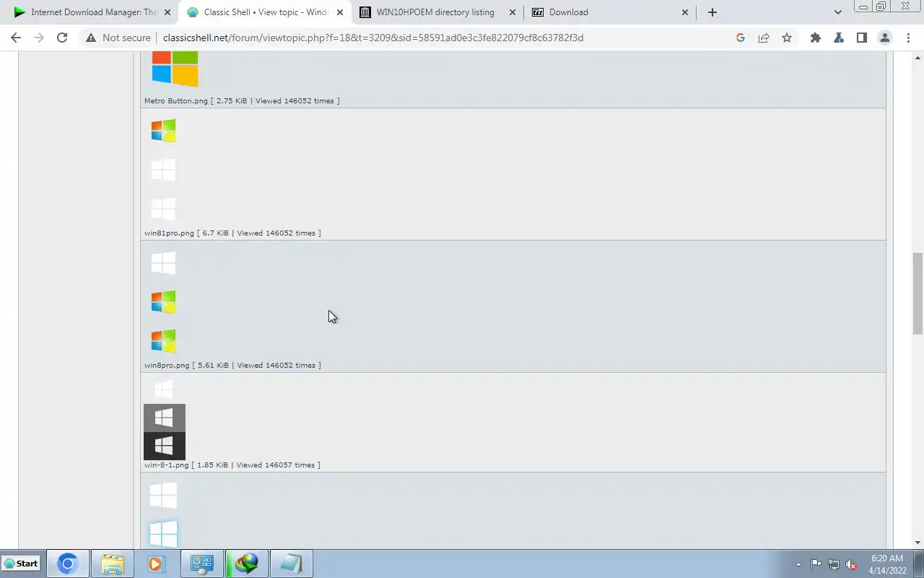
Task: Switch to Internet Download Manager tab
Action: (x=91, y=12)
